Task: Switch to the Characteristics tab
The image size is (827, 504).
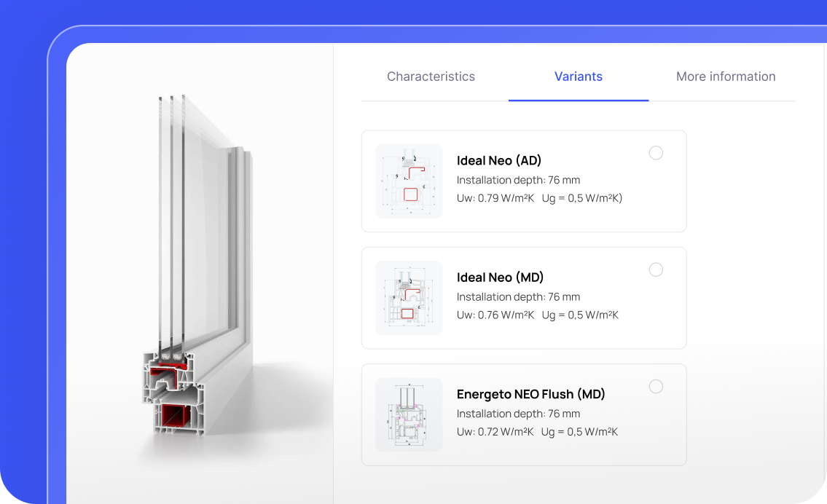Action: click(431, 76)
